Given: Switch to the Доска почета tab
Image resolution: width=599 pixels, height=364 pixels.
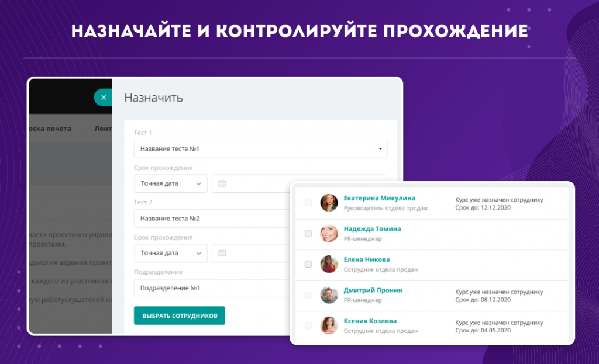Looking at the screenshot, I should [x=50, y=129].
